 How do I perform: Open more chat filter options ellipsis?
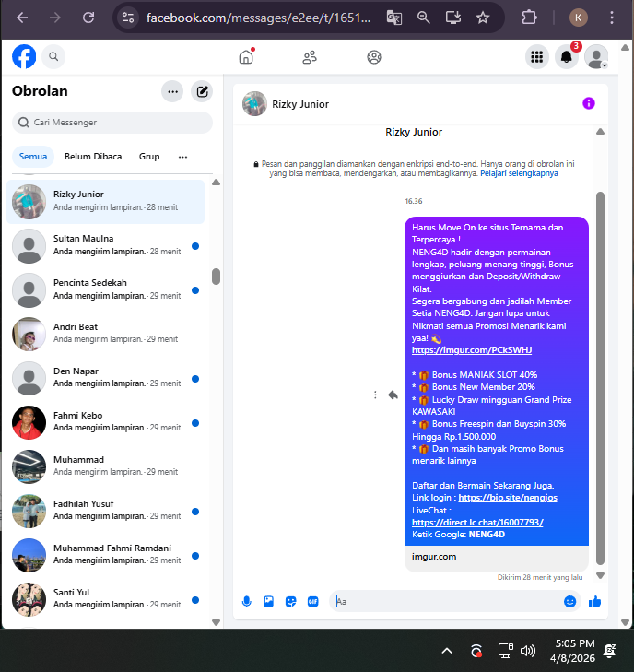point(182,157)
